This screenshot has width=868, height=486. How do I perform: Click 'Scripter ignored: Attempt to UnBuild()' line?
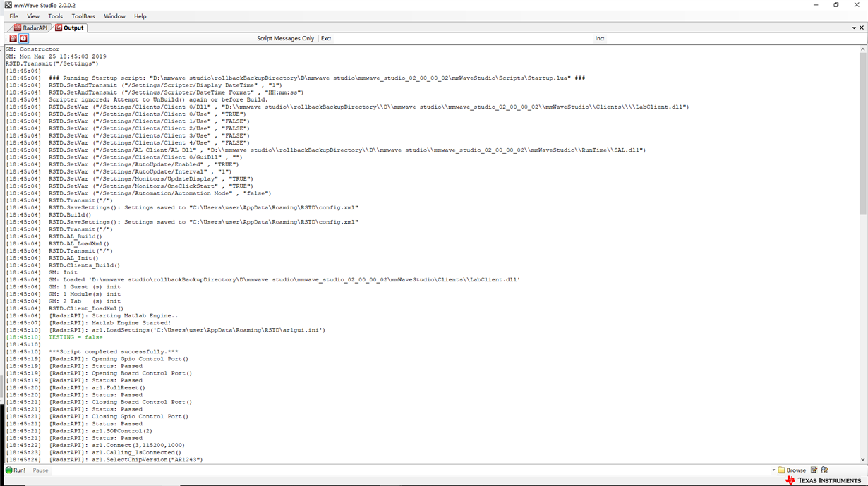point(137,99)
